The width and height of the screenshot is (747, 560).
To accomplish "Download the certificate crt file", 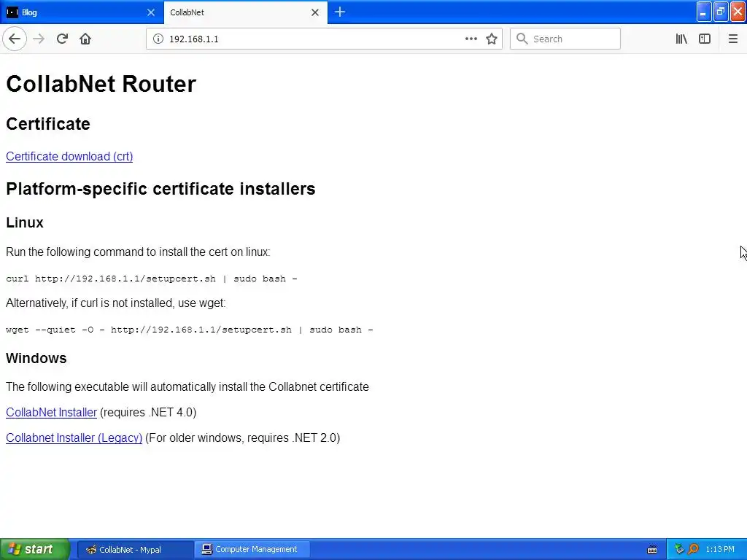I will pos(69,156).
